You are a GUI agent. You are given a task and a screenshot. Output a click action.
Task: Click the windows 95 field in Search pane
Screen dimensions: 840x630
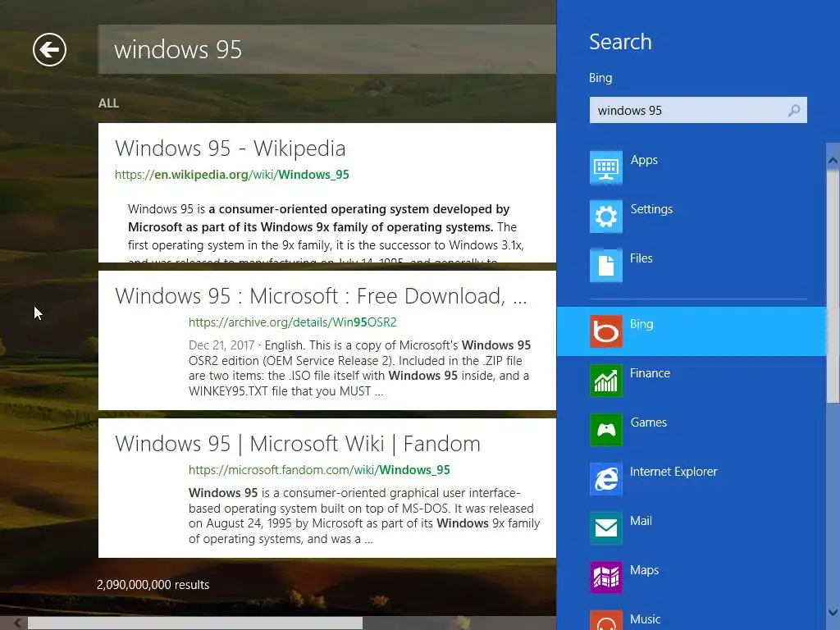click(698, 111)
